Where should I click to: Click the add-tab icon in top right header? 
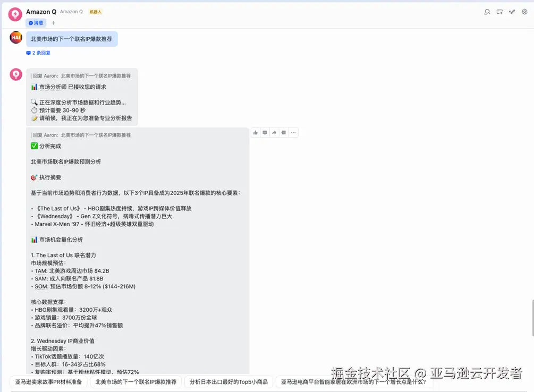499,12
